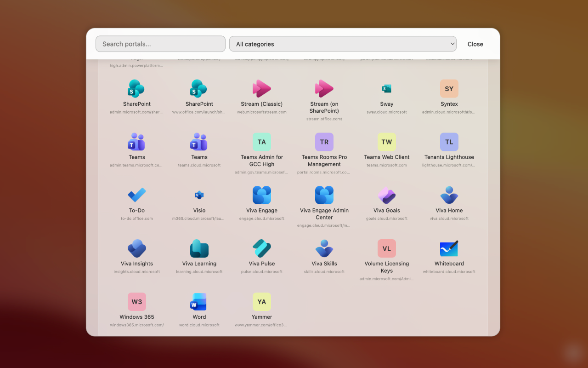Open the Viva Engage Admin Center icon
Image resolution: width=588 pixels, height=368 pixels.
[324, 195]
